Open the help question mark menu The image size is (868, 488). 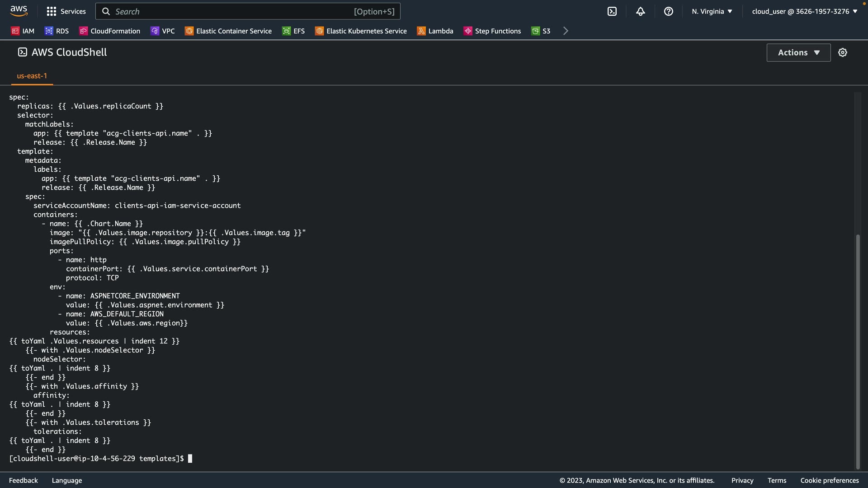(668, 11)
